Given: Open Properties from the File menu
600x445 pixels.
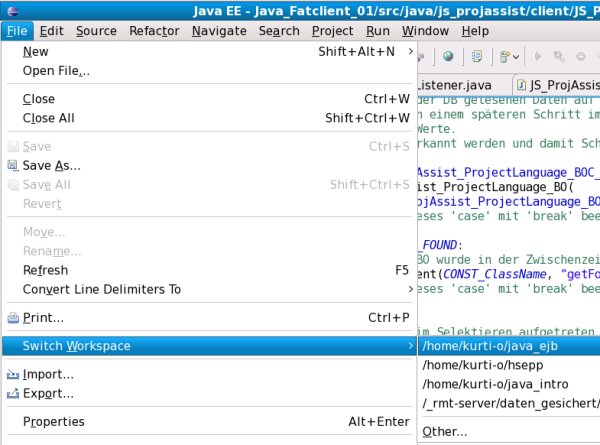Looking at the screenshot, I should click(53, 421).
